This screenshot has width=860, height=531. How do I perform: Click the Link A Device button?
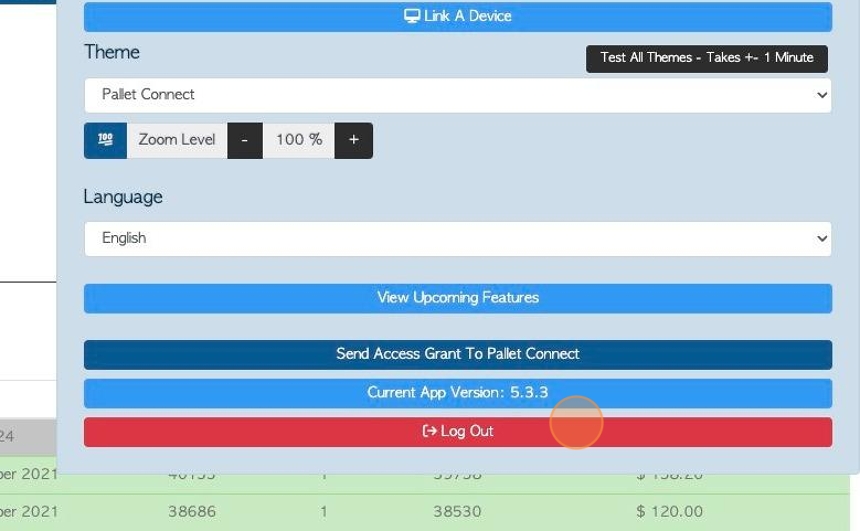coord(458,16)
